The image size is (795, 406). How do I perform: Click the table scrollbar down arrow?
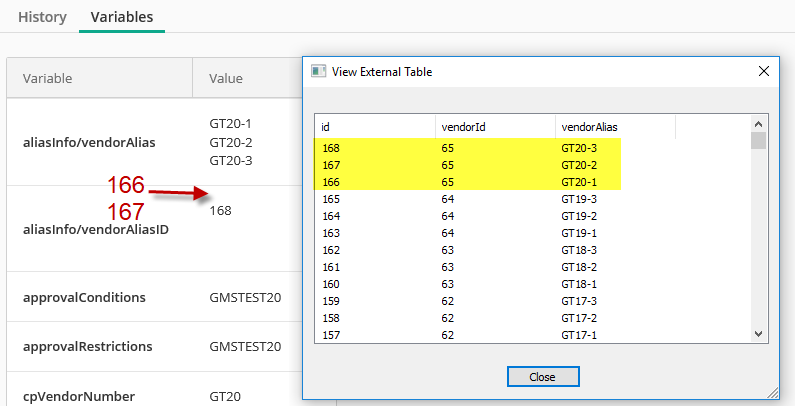coord(758,334)
